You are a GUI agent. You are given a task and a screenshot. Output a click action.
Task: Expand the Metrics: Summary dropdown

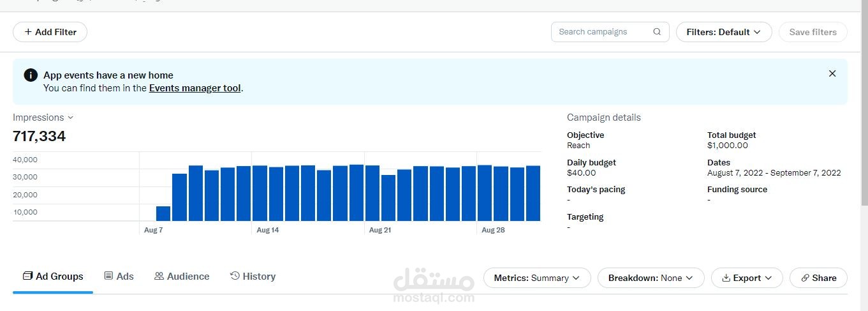537,278
